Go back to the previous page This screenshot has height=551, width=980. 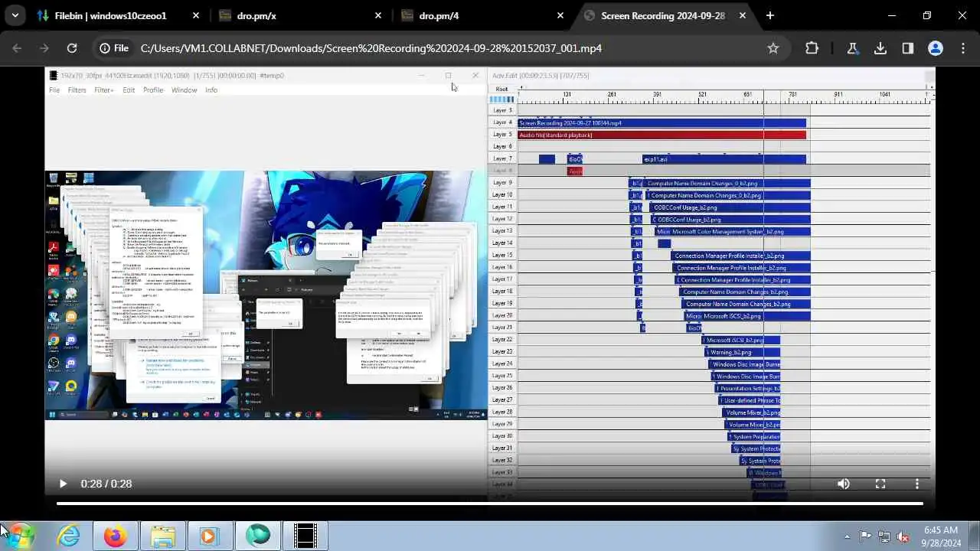coord(17,48)
